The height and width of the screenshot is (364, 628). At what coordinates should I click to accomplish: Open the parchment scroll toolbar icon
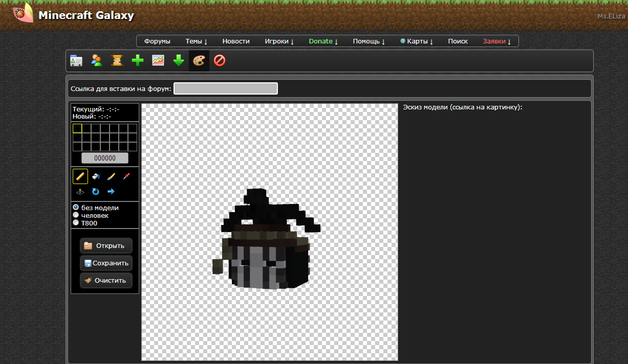pos(117,61)
